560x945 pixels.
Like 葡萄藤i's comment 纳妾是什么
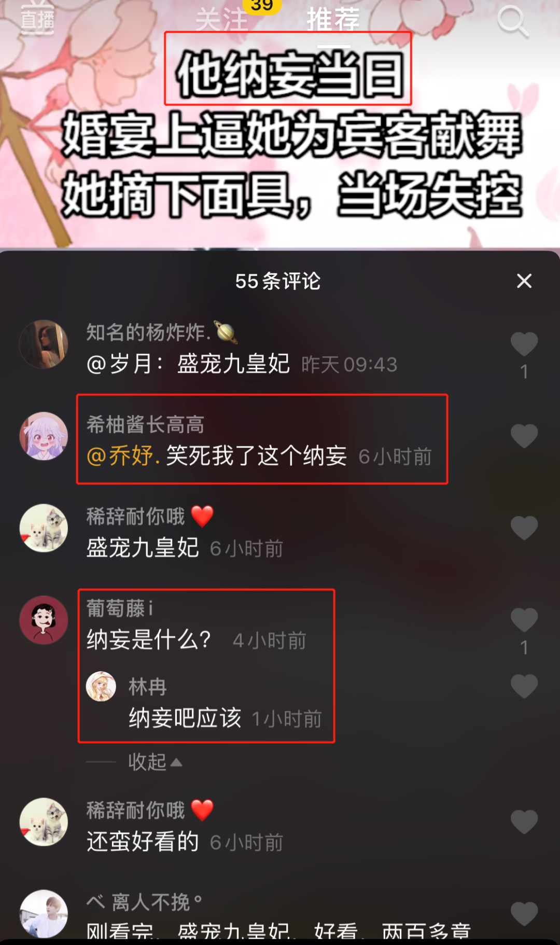[x=524, y=620]
